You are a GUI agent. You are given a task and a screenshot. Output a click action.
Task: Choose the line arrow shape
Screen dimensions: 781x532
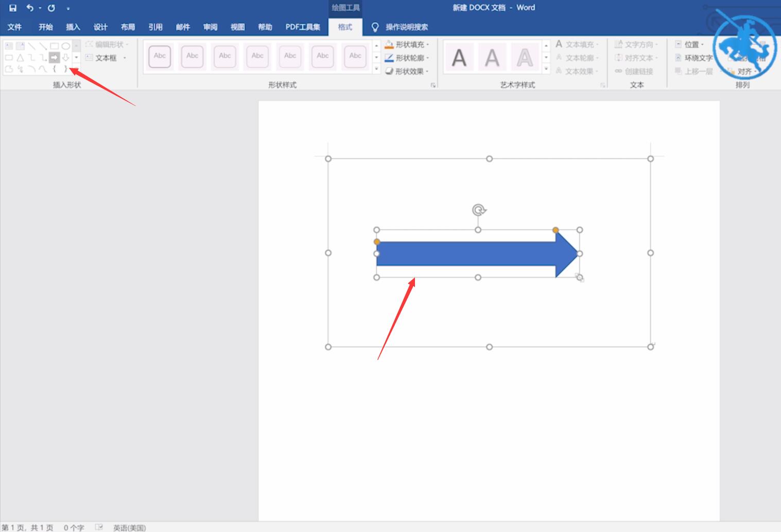pos(43,46)
